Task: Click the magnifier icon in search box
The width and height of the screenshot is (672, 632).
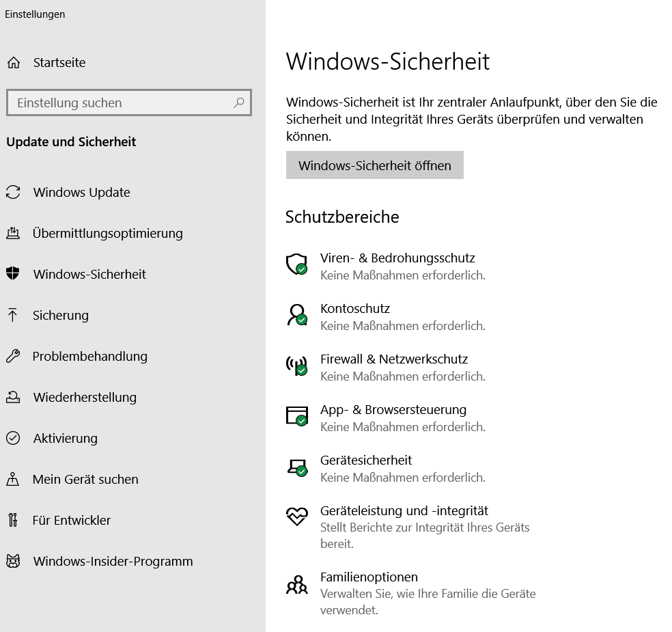Action: pyautogui.click(x=239, y=102)
